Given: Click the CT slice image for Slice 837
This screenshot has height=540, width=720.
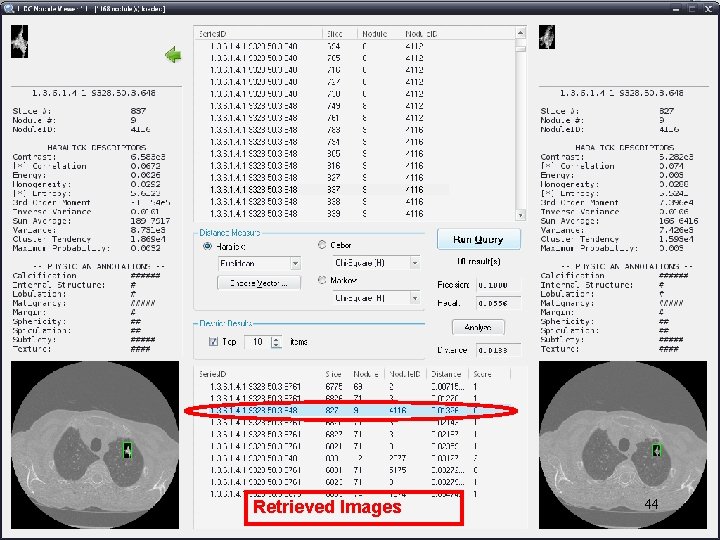Looking at the screenshot, I should pos(95,444).
